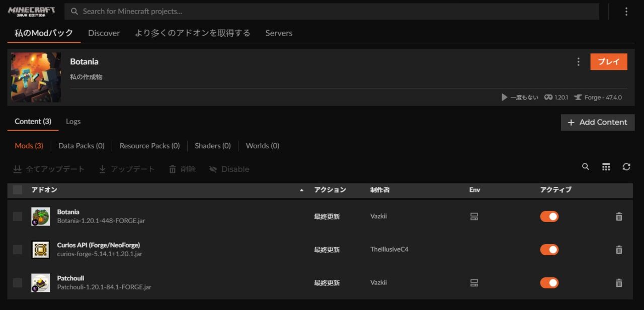This screenshot has height=310, width=644.
Task: Click the refresh icon above the mod list
Action: coord(626,167)
